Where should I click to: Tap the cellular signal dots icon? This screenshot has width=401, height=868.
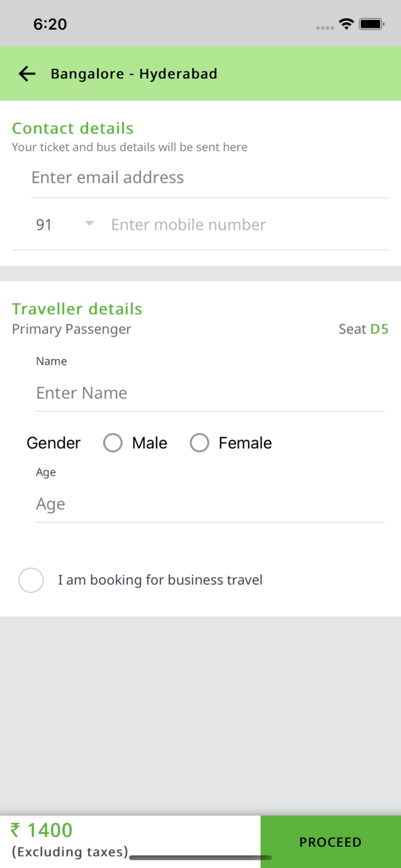pos(325,28)
